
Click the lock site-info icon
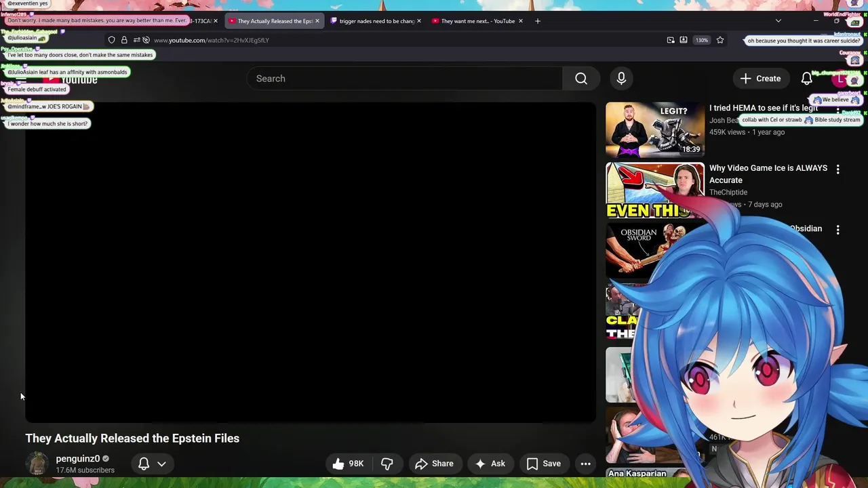(124, 40)
